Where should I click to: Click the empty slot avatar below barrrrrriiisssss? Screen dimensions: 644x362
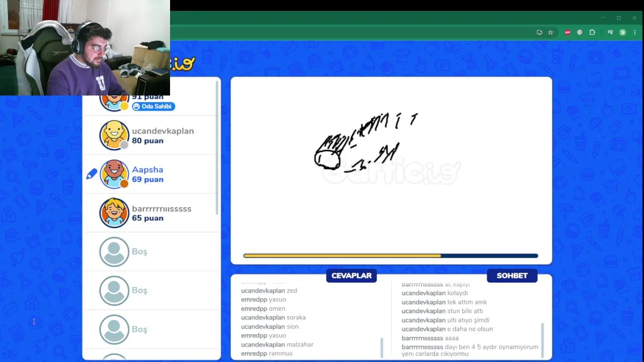[114, 251]
